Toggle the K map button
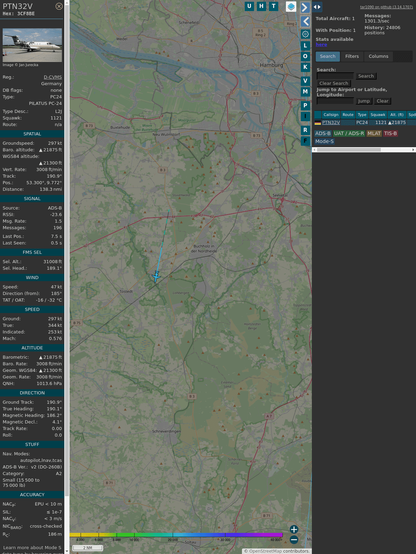Screen dimensions: 416x554 (305, 67)
